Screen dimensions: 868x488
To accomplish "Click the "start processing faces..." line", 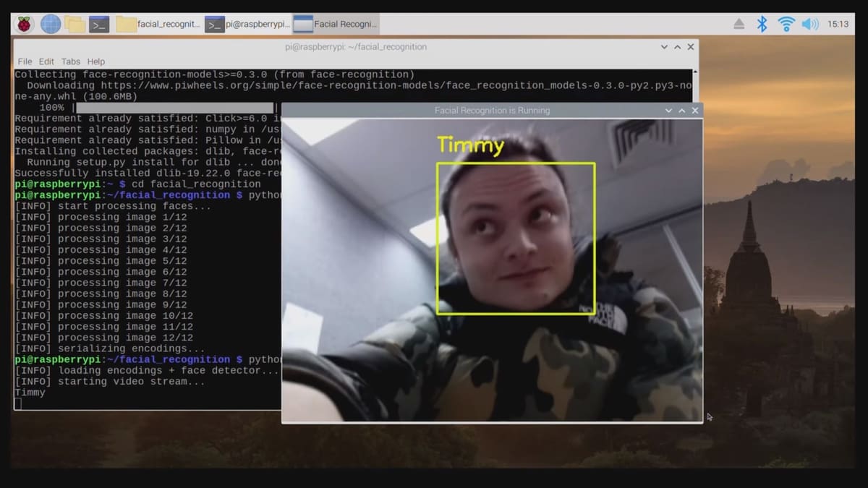I will tap(114, 206).
